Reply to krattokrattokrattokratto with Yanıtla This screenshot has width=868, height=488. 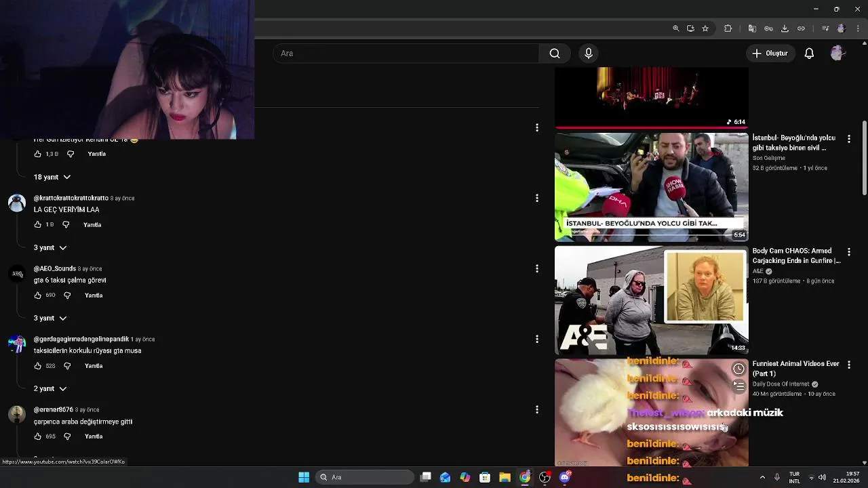(92, 224)
